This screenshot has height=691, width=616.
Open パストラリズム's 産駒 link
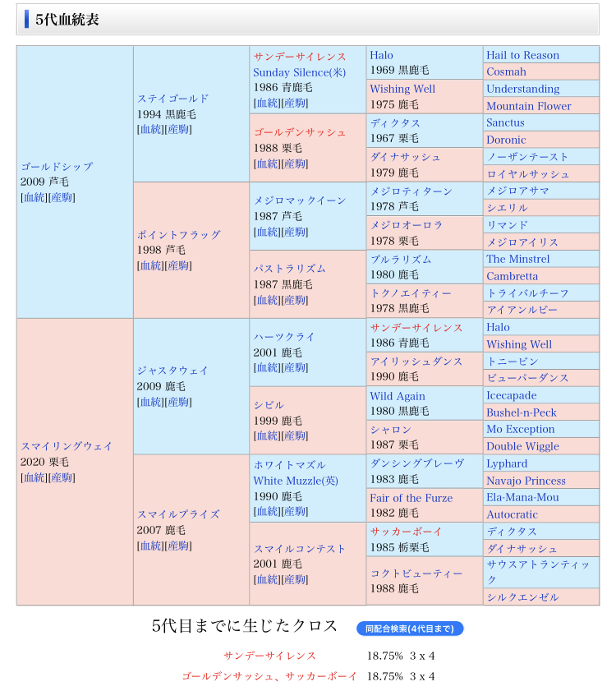[295, 300]
